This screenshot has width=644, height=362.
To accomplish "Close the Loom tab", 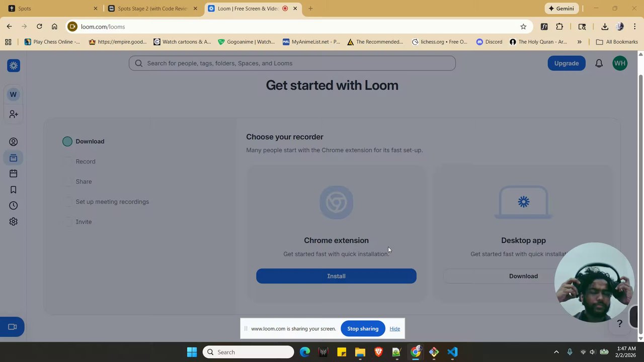I will [x=295, y=9].
